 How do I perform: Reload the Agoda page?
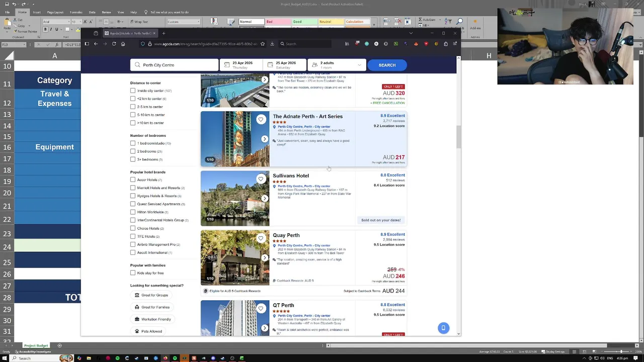[114, 44]
